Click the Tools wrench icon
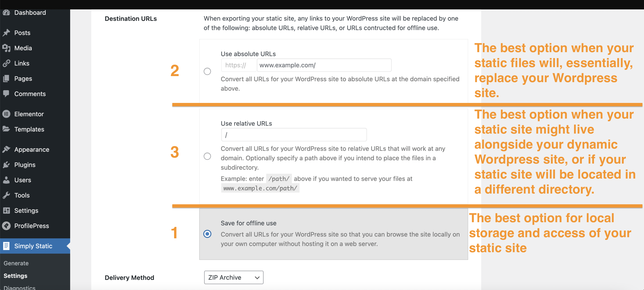This screenshot has height=290, width=644. pyautogui.click(x=6, y=195)
